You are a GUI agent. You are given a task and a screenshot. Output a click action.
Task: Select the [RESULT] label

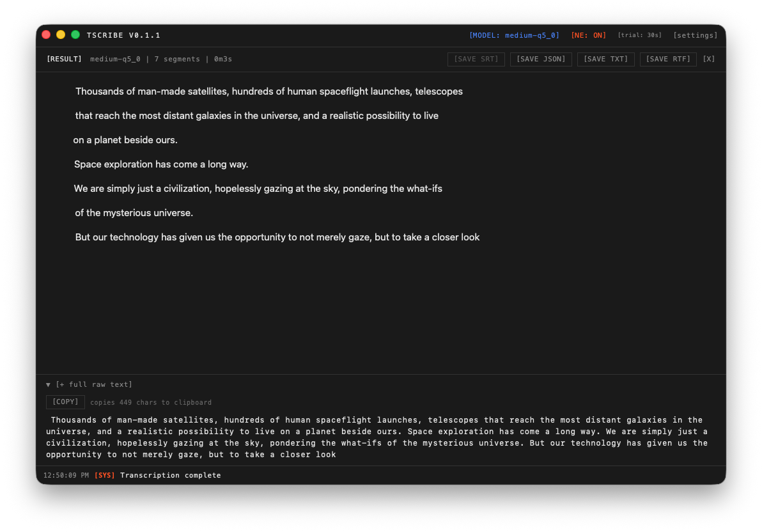coord(64,59)
